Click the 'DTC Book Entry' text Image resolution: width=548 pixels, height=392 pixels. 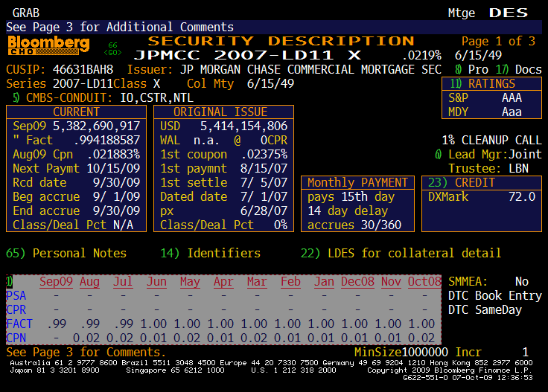[495, 295]
